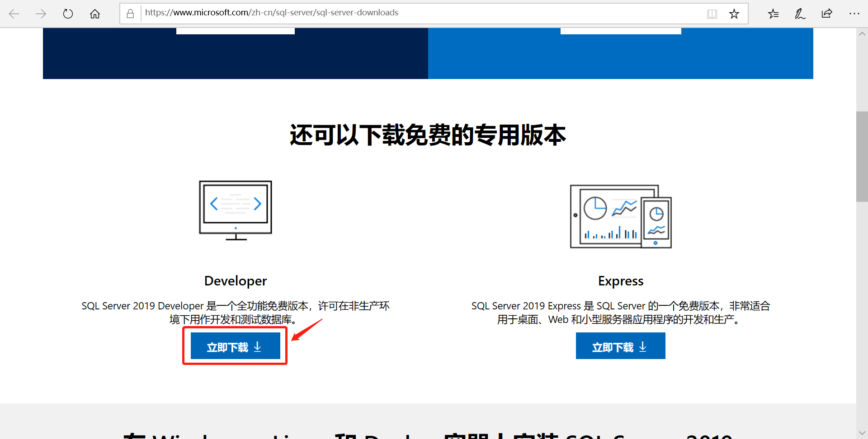Download SQL Server 2019 Express edition

pyautogui.click(x=620, y=346)
